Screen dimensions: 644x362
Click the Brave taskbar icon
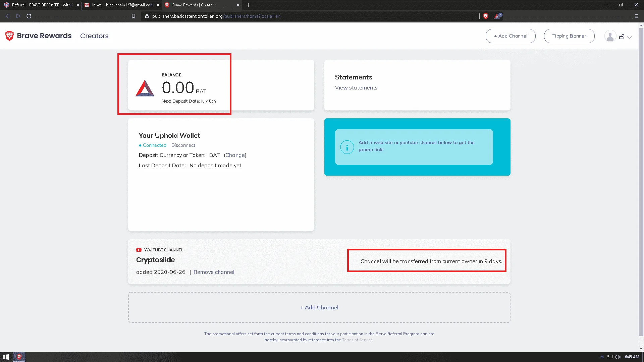click(x=19, y=357)
